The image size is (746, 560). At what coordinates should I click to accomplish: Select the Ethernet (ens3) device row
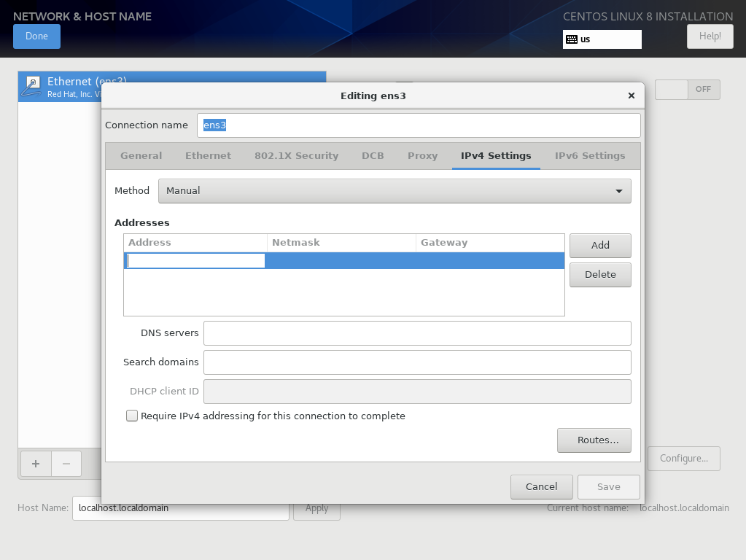point(172,87)
